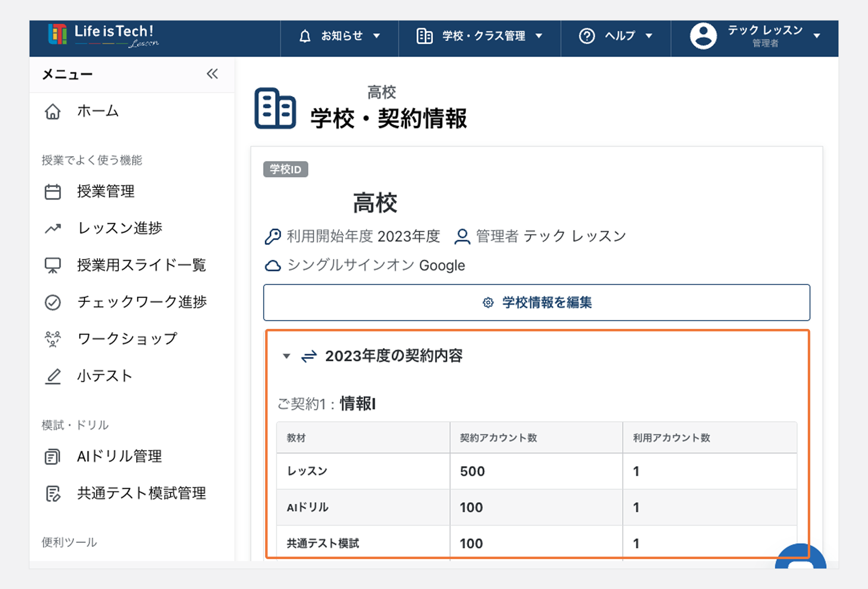The width and height of the screenshot is (868, 589).
Task: Open 共通テスト模試管理 menu item
Action: (141, 493)
